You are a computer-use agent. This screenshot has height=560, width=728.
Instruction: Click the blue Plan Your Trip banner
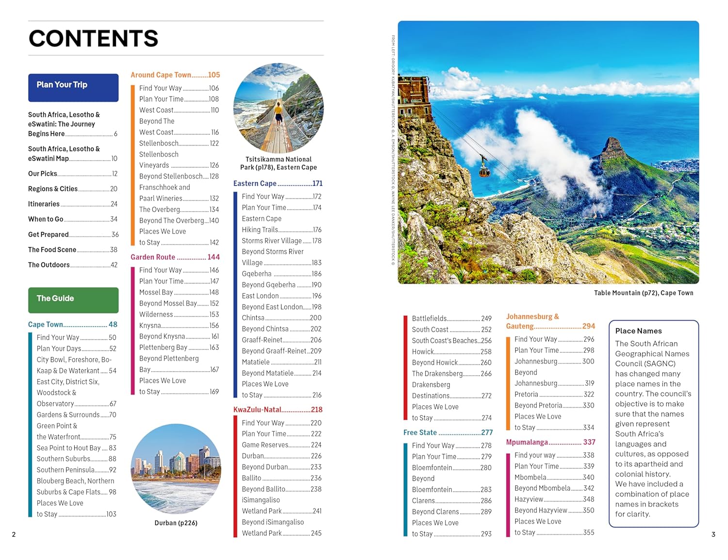73,87
